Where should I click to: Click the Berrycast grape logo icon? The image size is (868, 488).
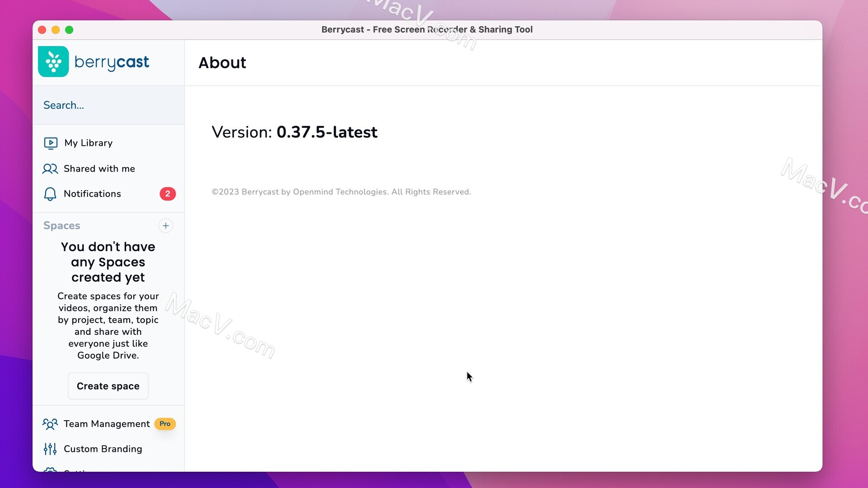point(53,62)
